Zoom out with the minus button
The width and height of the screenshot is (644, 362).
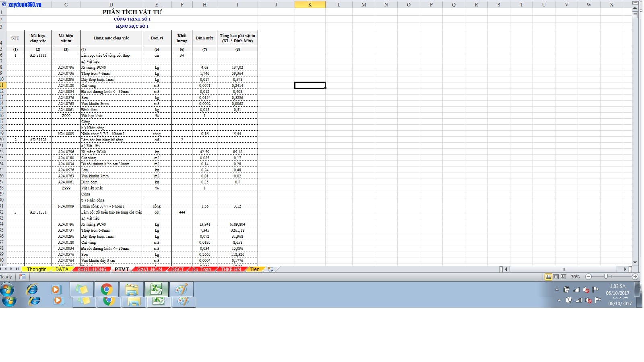pos(588,277)
